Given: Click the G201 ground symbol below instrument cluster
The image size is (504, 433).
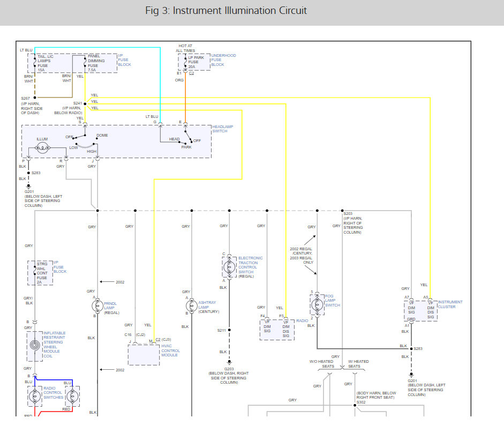Looking at the screenshot, I should click(x=411, y=375).
